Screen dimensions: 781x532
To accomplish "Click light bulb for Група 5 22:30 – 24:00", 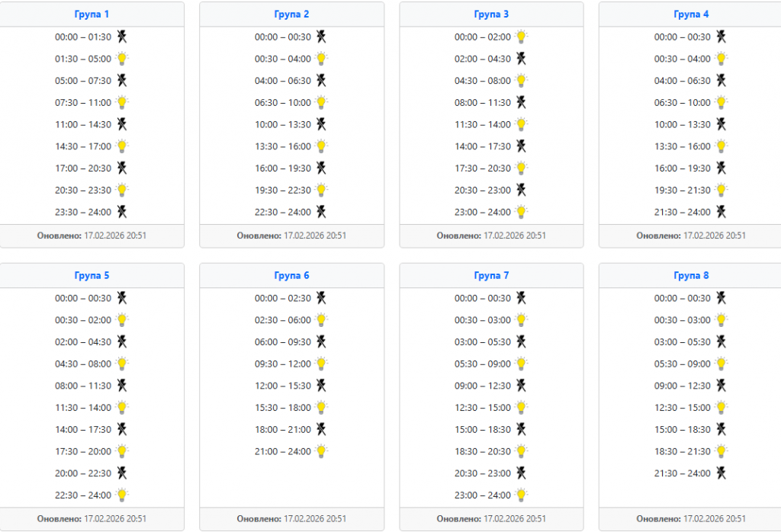I will [122, 495].
